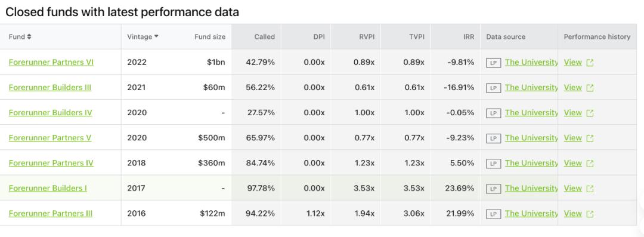The image size is (644, 237).
Task: Open Forerunner Partners III fund link
Action: pos(51,213)
